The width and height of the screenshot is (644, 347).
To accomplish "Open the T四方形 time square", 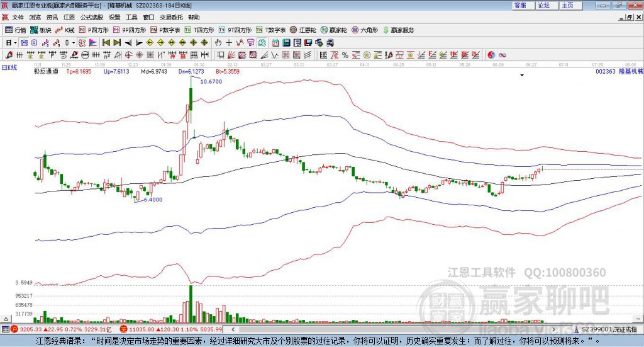I will coord(199,30).
